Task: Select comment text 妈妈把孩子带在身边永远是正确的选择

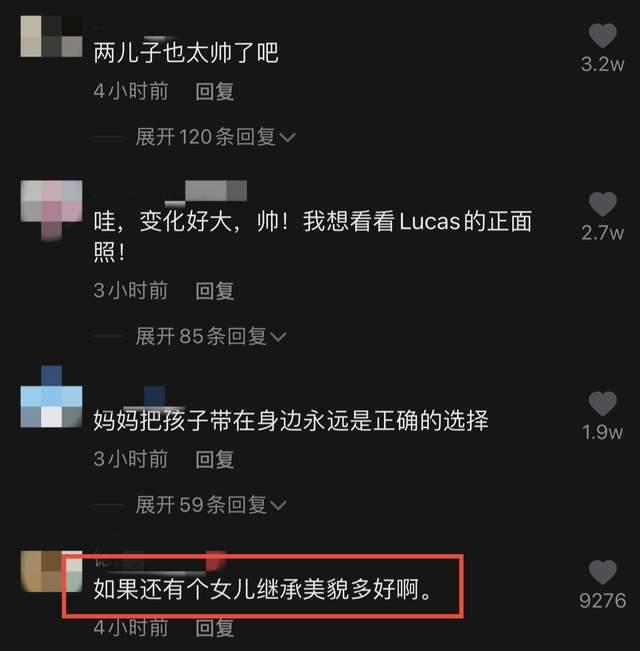Action: click(x=291, y=420)
